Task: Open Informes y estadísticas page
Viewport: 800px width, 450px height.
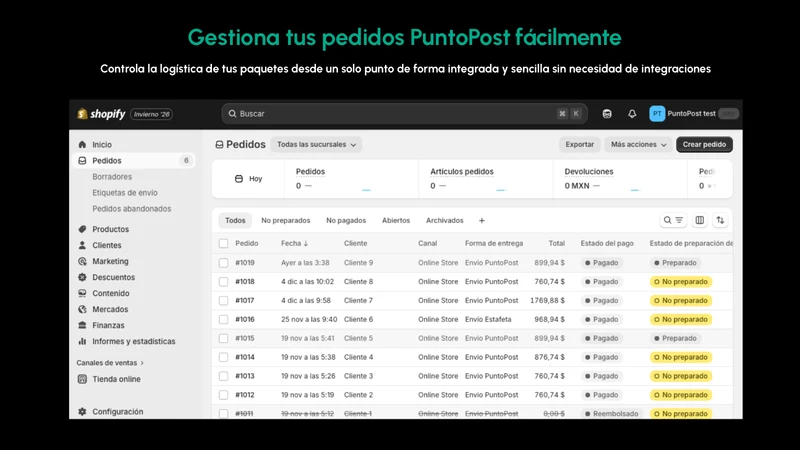Action: [x=134, y=341]
